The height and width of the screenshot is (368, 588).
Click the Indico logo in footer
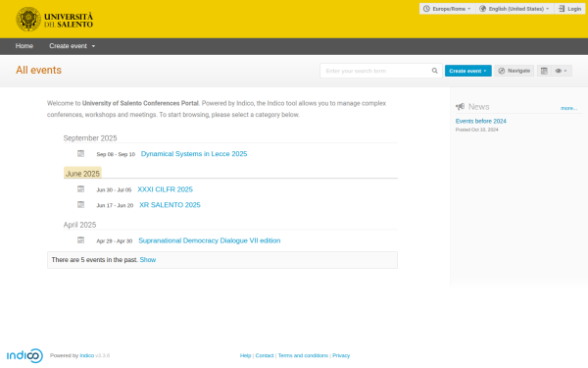pos(24,355)
